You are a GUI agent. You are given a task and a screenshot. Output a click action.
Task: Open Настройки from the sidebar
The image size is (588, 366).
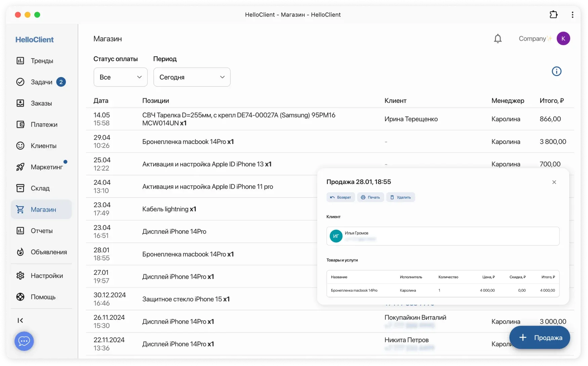click(x=46, y=276)
